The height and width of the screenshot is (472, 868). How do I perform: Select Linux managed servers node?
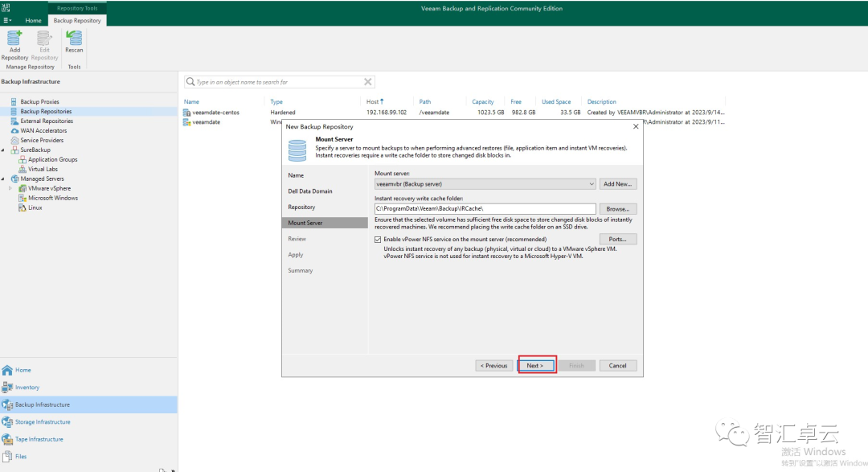coord(35,207)
